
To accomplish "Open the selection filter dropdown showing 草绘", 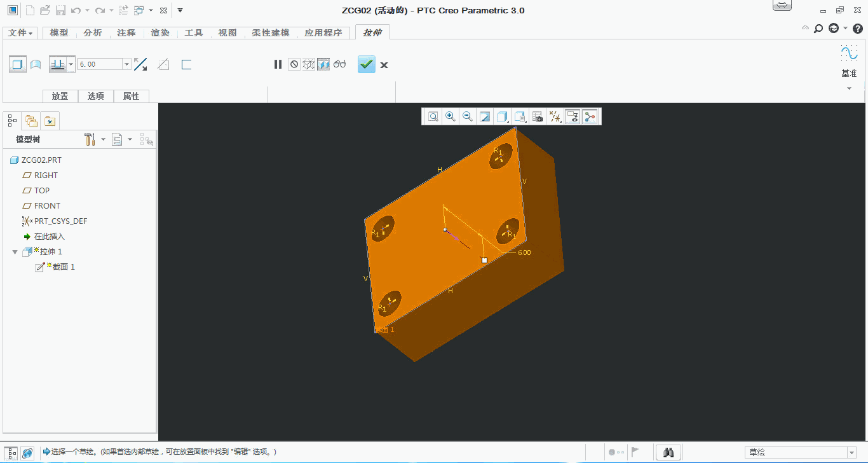I will click(801, 452).
